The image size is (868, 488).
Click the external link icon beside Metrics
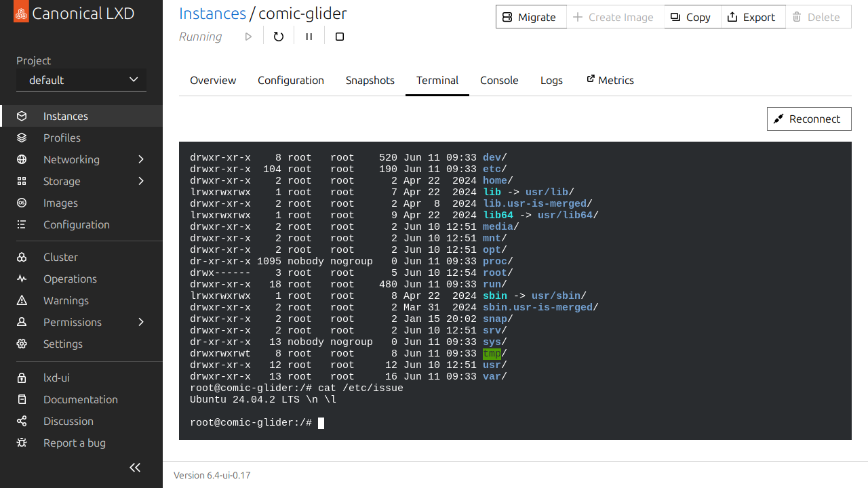591,79
